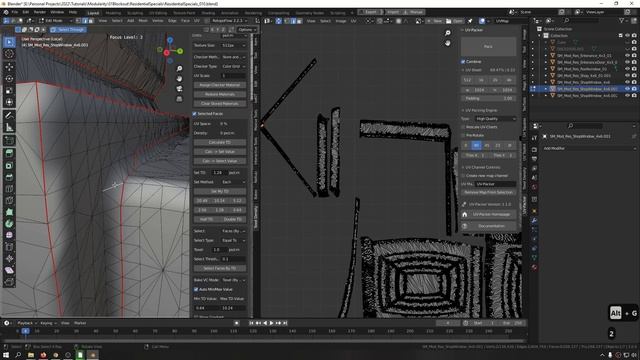This screenshot has height=360, width=640.
Task: Open the Checker Type dropdown
Action: [x=233, y=66]
